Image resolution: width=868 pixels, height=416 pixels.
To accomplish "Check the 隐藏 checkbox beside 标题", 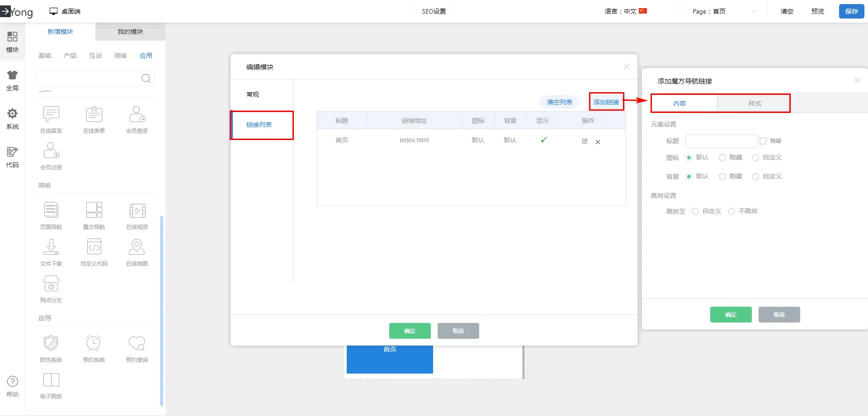I will (x=763, y=141).
